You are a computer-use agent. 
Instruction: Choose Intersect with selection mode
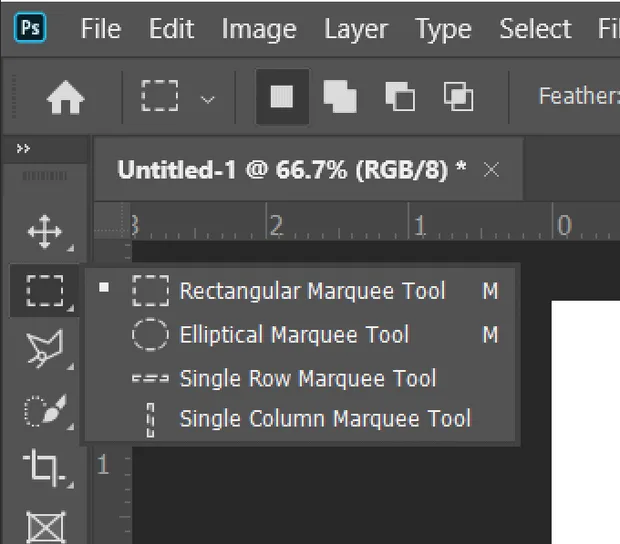(458, 96)
